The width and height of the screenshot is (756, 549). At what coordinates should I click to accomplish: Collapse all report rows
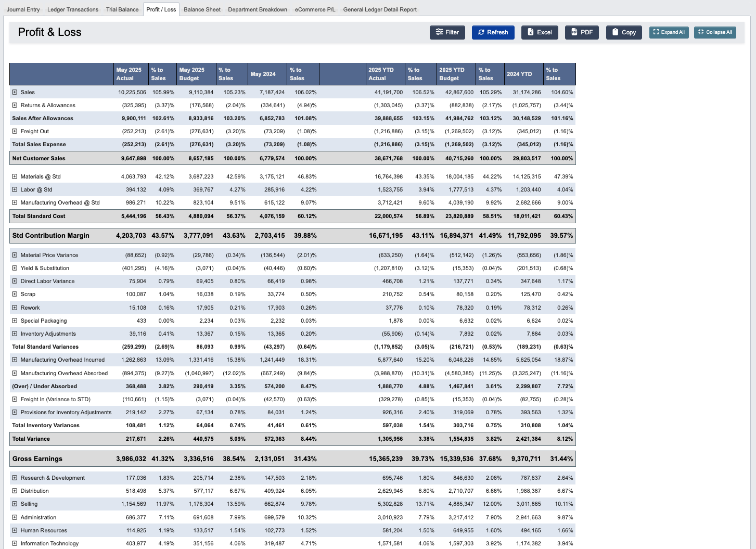pos(715,32)
